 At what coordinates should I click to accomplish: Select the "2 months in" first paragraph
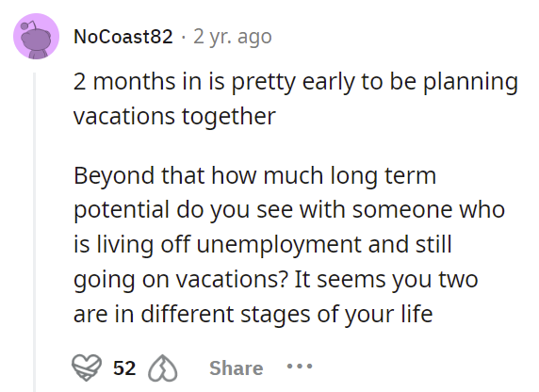[296, 99]
